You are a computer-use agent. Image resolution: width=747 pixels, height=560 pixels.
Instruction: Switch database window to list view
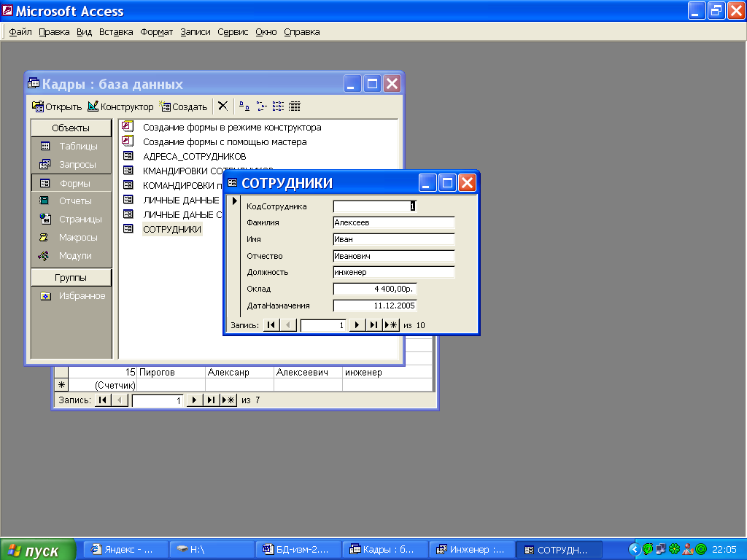pos(278,106)
